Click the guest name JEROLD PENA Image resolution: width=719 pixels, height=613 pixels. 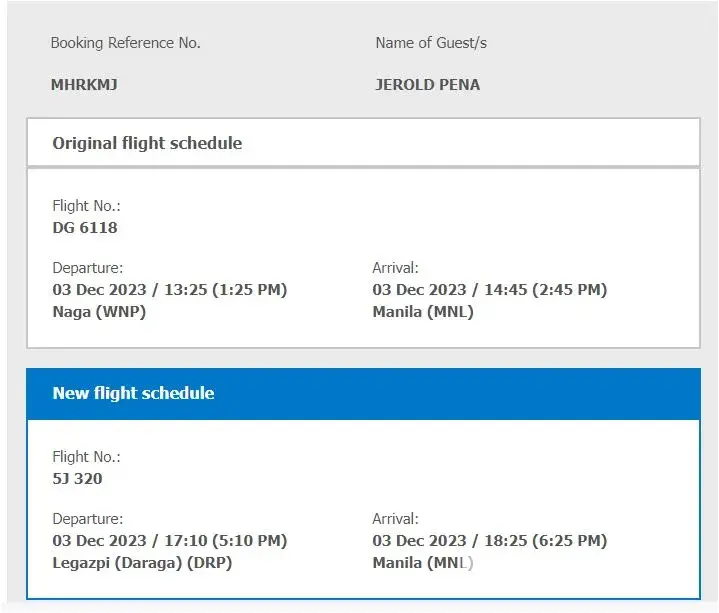coord(427,85)
